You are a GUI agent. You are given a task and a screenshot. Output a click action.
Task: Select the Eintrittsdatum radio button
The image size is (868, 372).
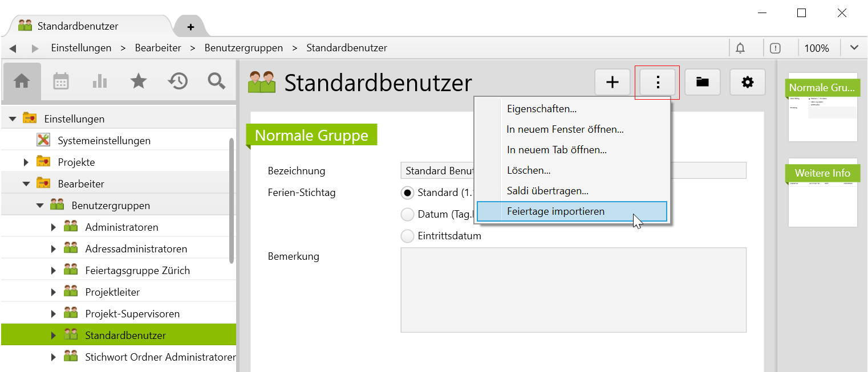click(407, 236)
